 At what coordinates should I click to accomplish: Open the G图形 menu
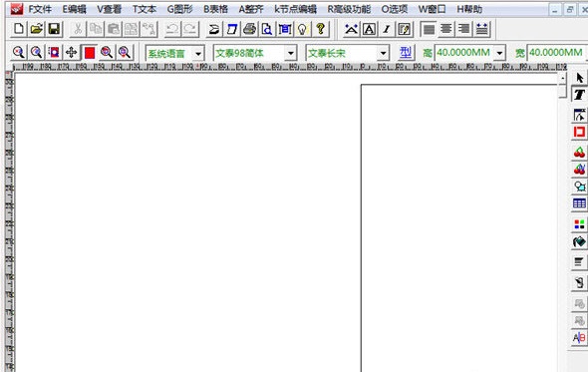tap(179, 9)
